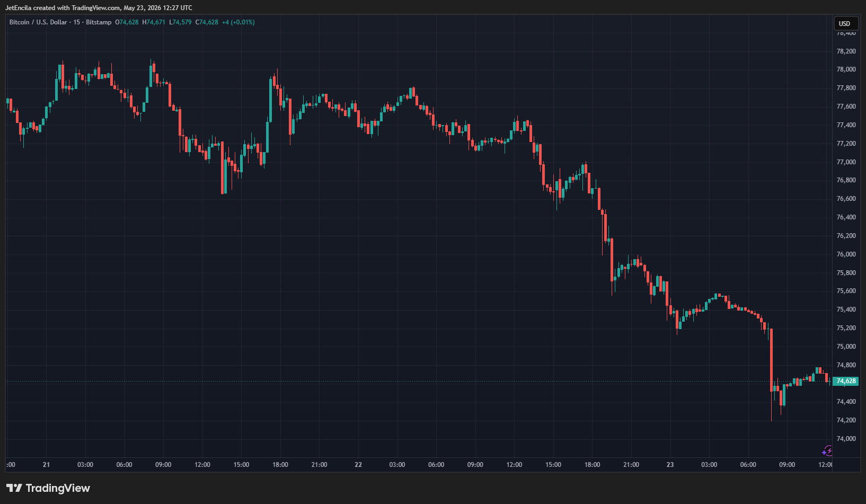Viewport: 866px width, 504px height.
Task: Click the open value O74,628 in the legend
Action: 127,22
